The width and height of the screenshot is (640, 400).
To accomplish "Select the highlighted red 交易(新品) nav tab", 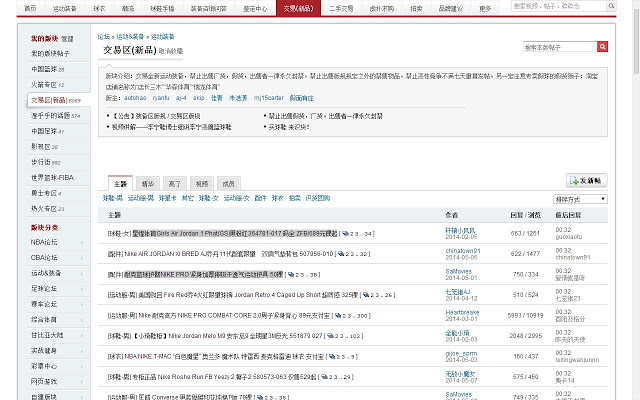I will [298, 8].
